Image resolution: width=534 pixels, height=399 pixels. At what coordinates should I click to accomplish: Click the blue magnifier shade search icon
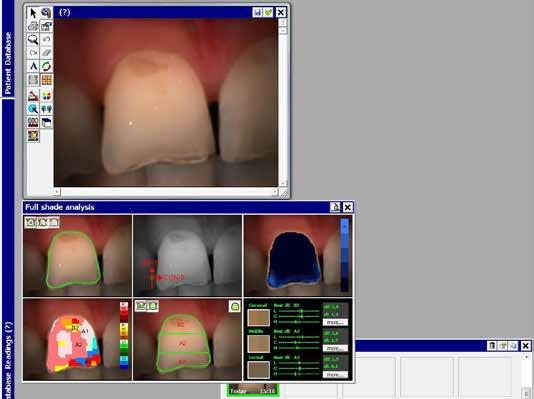[x=33, y=109]
